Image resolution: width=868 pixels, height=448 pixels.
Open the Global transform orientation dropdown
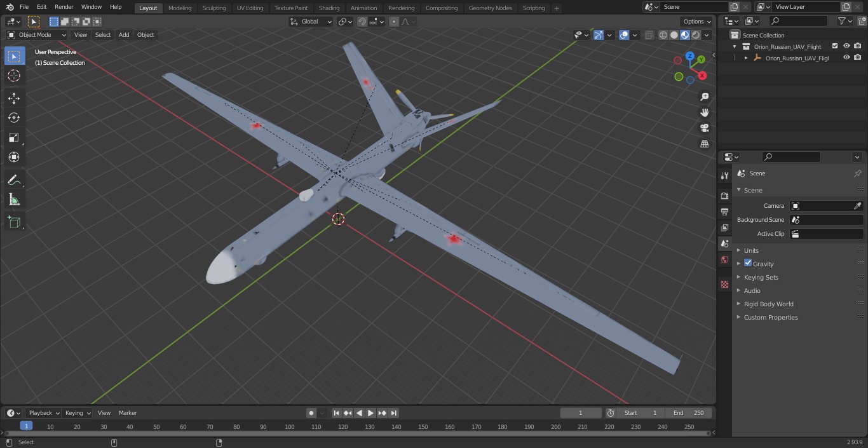click(311, 22)
